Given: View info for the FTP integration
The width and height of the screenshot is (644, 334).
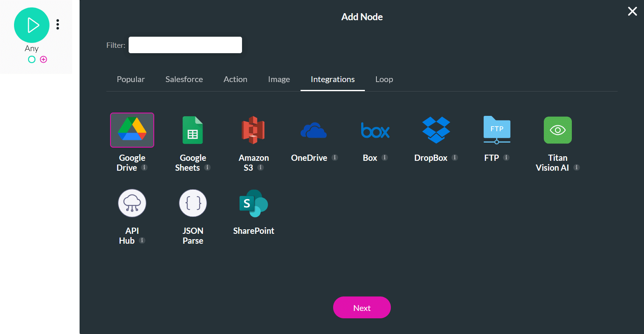Looking at the screenshot, I should click(507, 158).
